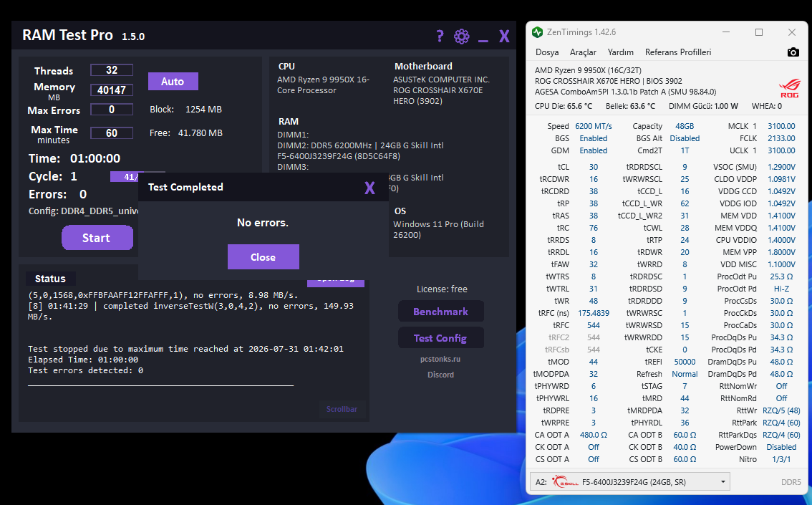
Task: Click the WHEA: 0 reading
Action: (767, 106)
